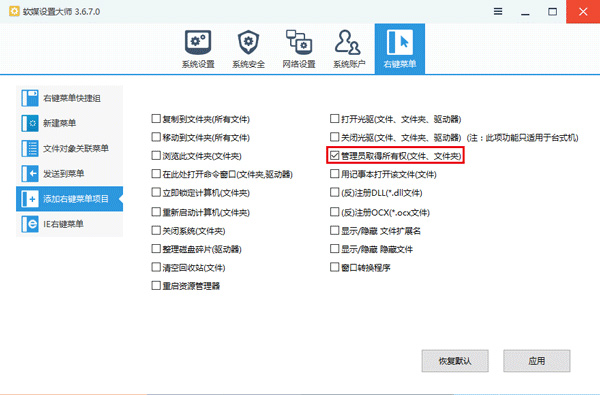
Task: Enable (反)注册OCX checkbox
Action: click(x=334, y=212)
